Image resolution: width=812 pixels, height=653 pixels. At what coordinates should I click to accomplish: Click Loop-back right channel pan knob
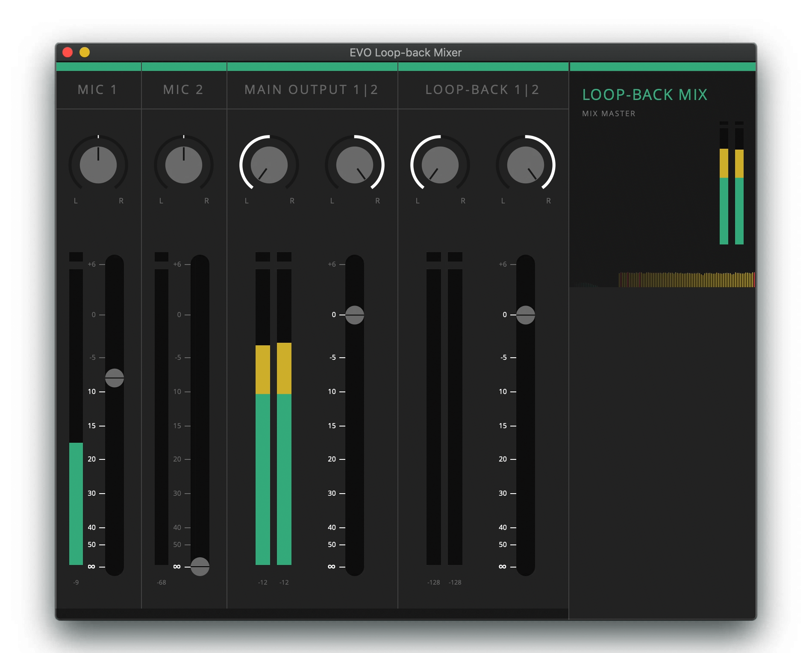526,165
